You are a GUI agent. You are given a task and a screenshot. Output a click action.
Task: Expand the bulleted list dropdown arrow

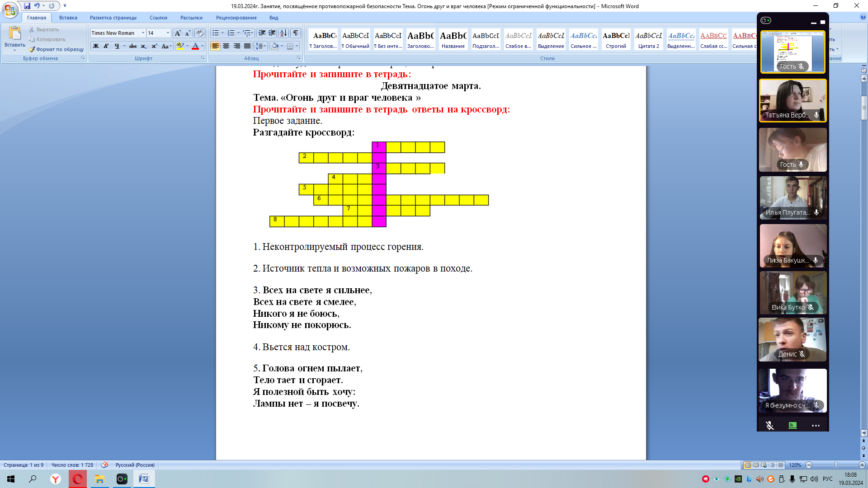(x=223, y=33)
